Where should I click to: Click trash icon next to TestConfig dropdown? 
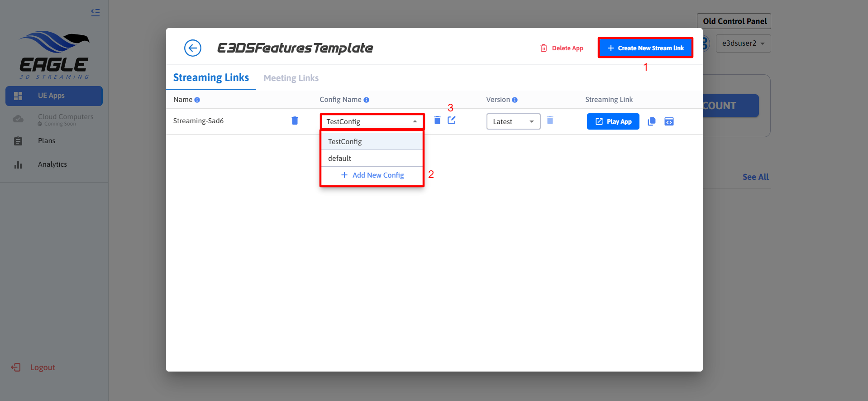(x=437, y=120)
